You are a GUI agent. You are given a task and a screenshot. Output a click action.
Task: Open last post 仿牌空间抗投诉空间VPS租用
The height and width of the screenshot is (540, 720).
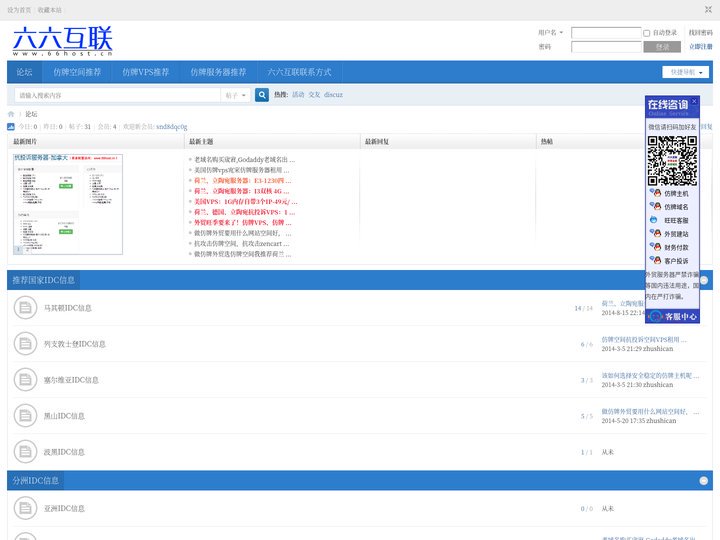pos(644,340)
